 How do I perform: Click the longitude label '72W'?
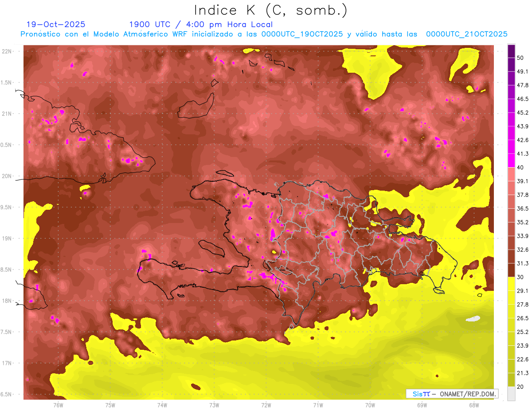click(266, 405)
